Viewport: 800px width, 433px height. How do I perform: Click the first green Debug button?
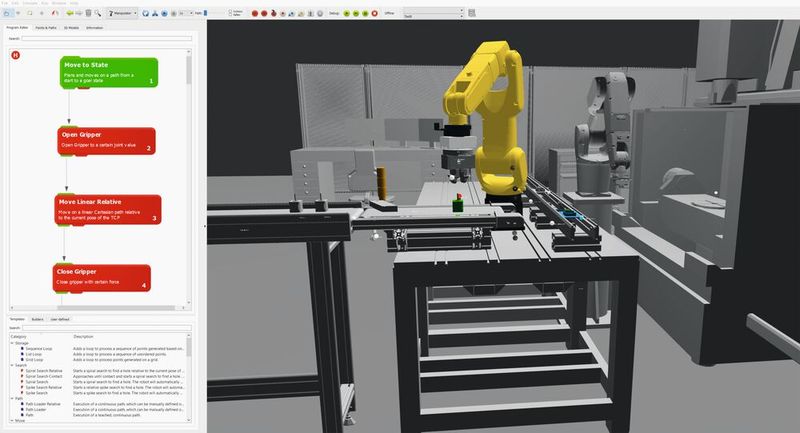[346, 13]
